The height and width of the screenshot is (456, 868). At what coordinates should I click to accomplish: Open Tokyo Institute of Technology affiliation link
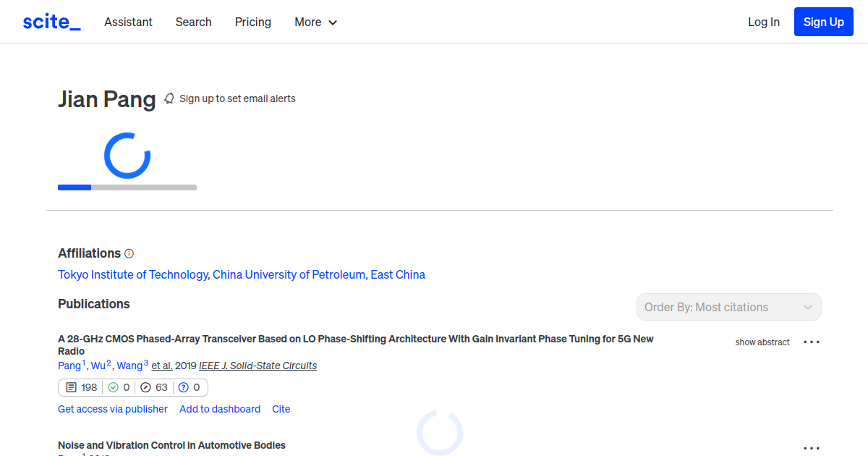coord(133,275)
